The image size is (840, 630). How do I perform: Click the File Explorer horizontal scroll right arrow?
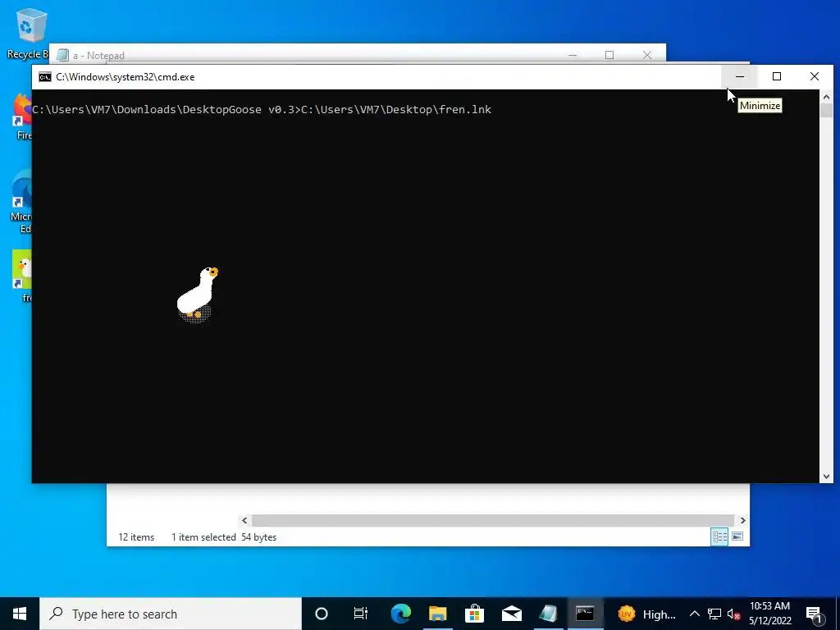[x=742, y=520]
